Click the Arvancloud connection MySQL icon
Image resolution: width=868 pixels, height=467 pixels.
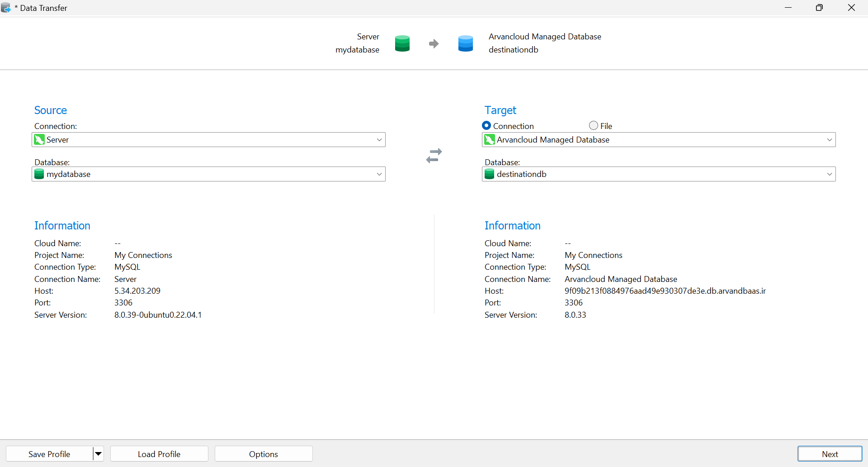point(490,140)
